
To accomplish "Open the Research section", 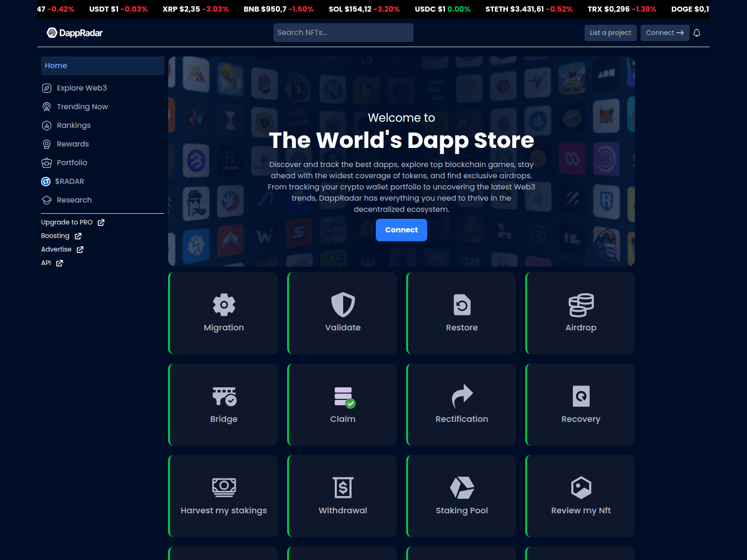I will point(74,200).
